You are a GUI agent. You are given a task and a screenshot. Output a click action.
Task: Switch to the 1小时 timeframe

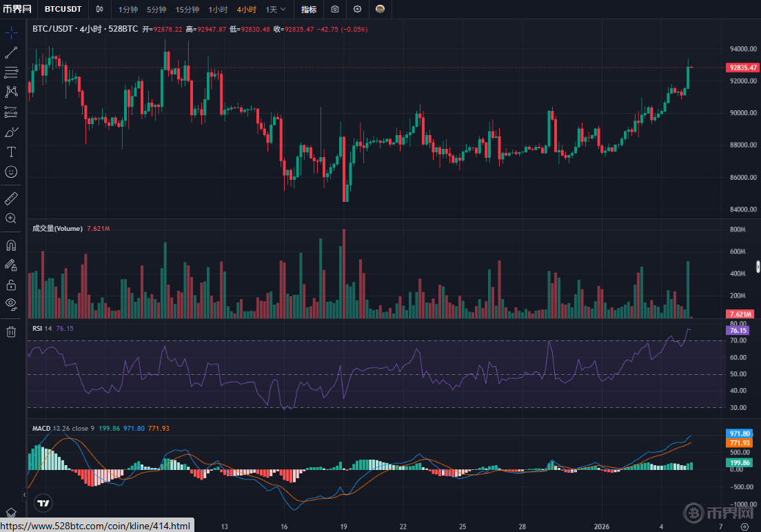(219, 10)
